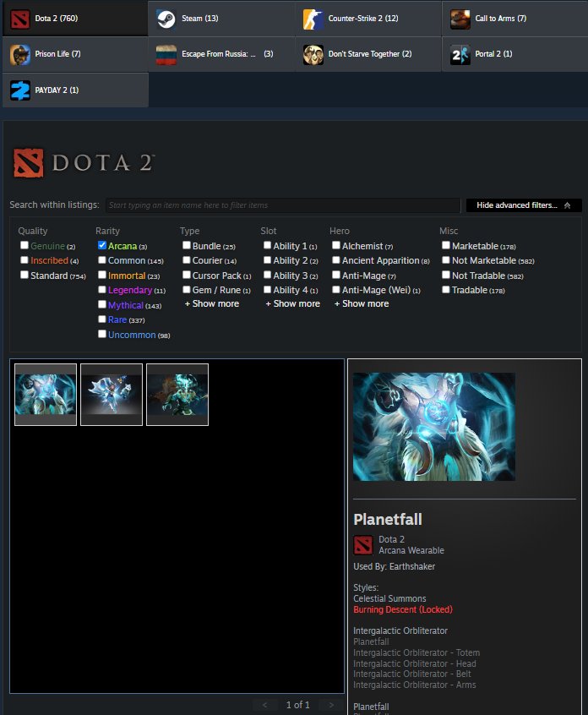Check the Marketable misc filter
Screen dimensions: 588x715
coord(446,245)
